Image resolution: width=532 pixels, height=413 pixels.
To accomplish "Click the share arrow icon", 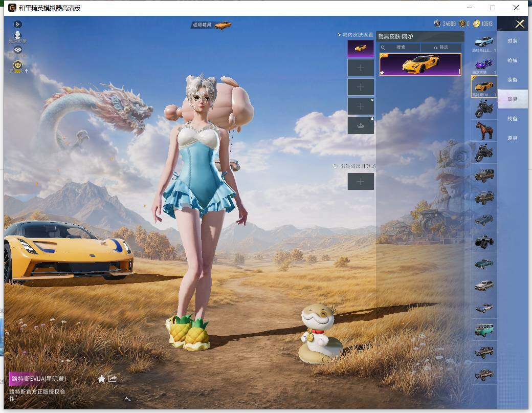I will (113, 378).
